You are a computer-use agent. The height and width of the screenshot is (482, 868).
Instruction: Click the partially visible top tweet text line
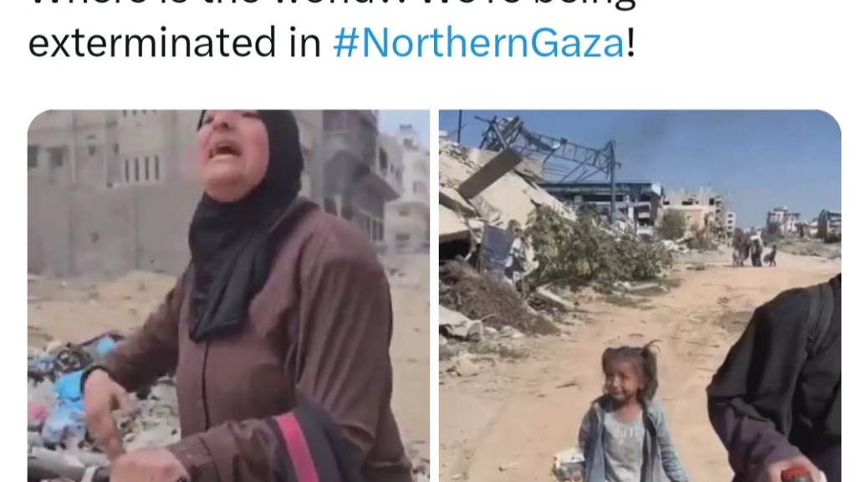click(x=332, y=6)
